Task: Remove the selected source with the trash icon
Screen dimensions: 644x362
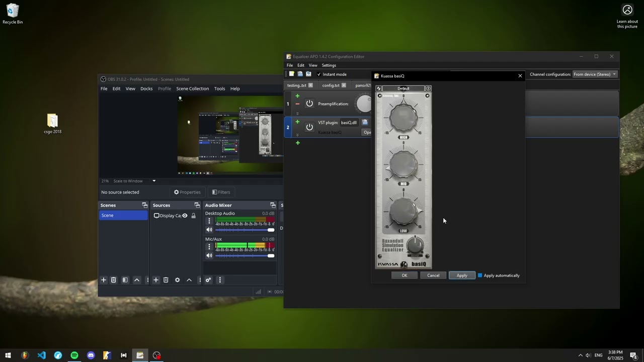Action: 166,280
